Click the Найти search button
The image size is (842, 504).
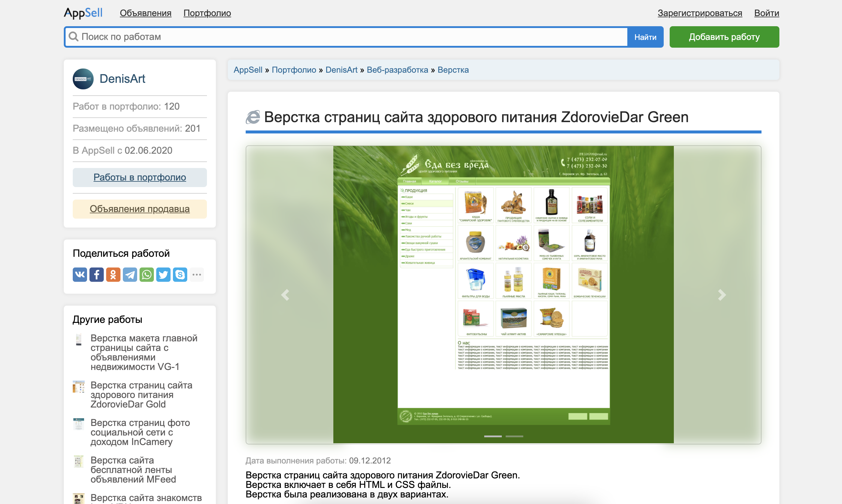click(x=645, y=37)
